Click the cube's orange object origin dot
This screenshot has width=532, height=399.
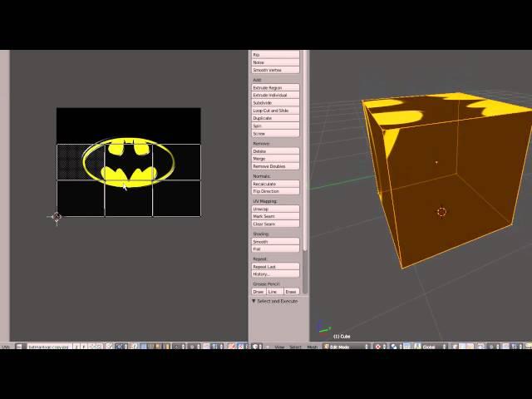[436, 162]
